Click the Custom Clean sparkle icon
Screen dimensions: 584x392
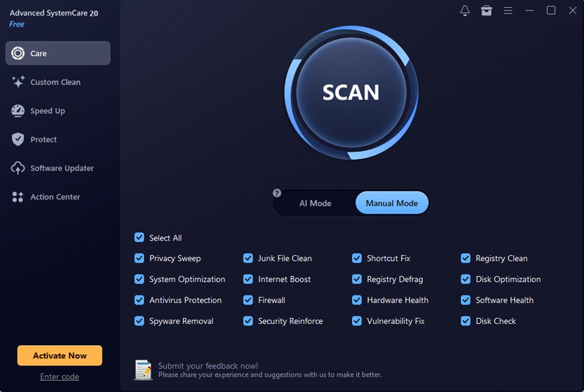point(17,82)
